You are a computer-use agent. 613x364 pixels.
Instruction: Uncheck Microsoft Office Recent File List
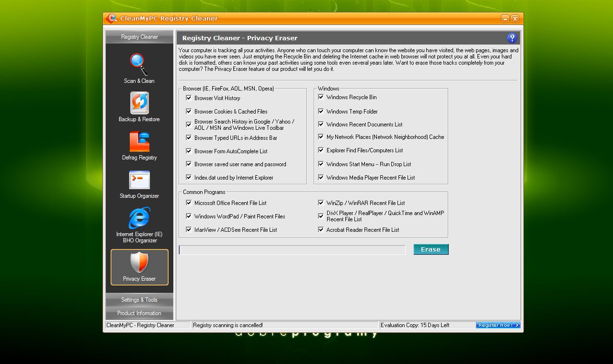click(x=189, y=203)
